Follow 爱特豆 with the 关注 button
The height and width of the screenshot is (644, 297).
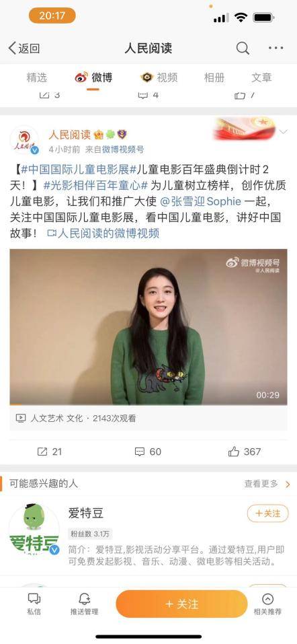tap(268, 513)
